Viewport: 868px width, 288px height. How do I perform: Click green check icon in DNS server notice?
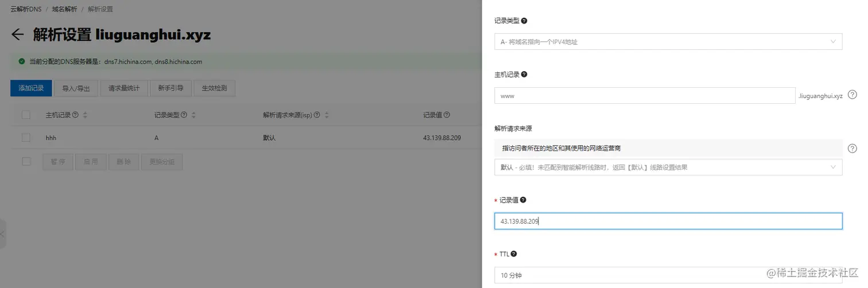tap(21, 61)
